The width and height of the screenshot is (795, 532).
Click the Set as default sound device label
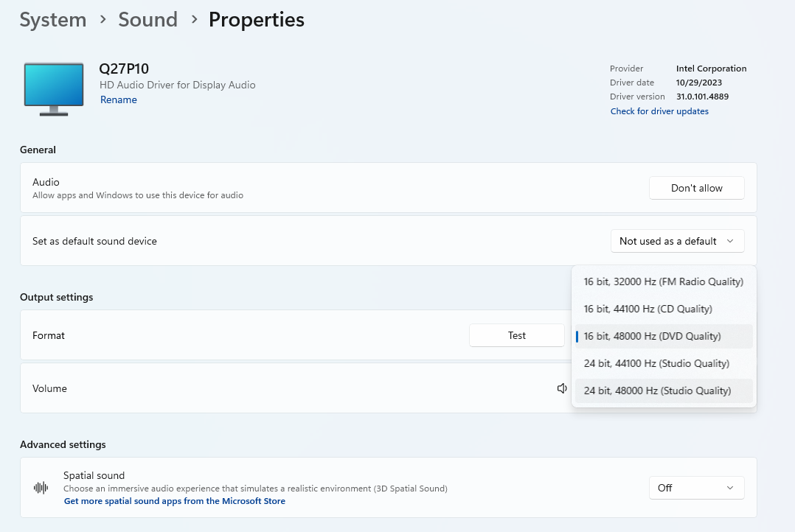click(x=94, y=241)
